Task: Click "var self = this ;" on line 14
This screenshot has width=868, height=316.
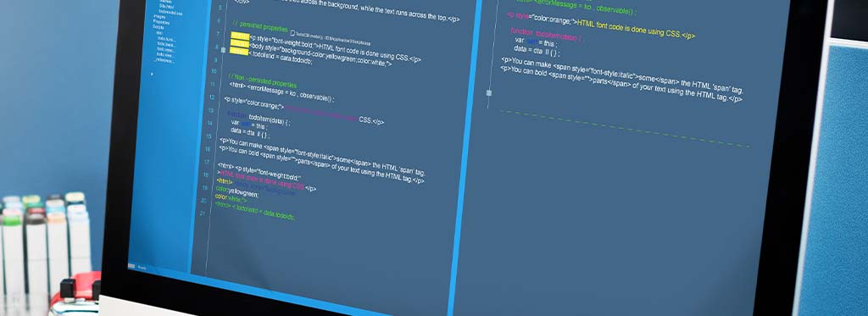Action: (x=249, y=125)
